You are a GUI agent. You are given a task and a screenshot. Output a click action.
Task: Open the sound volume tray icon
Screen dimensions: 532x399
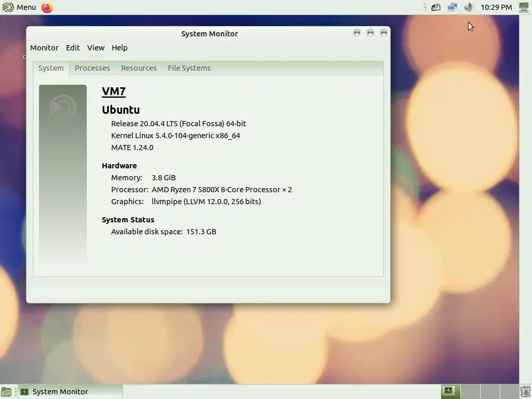click(x=468, y=7)
